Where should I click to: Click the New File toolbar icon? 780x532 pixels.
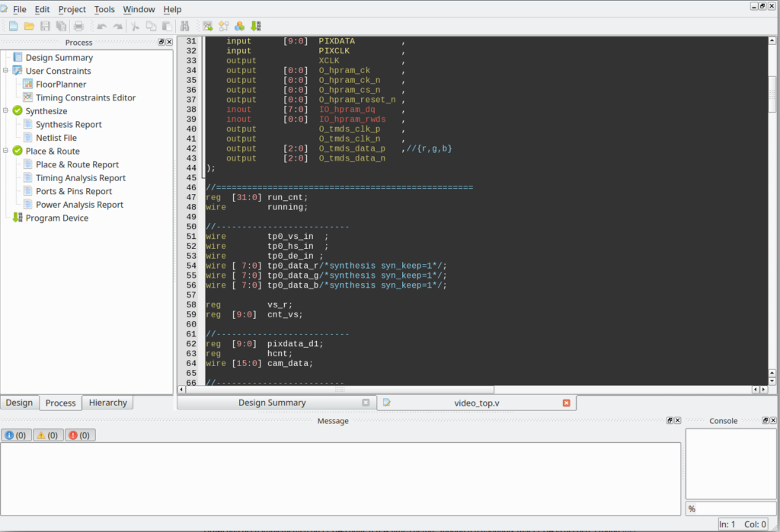click(x=14, y=27)
